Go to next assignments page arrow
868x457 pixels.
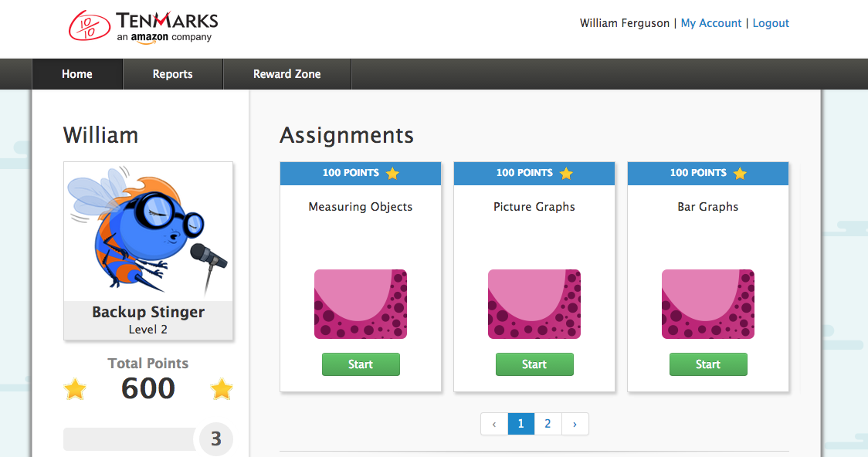(575, 424)
